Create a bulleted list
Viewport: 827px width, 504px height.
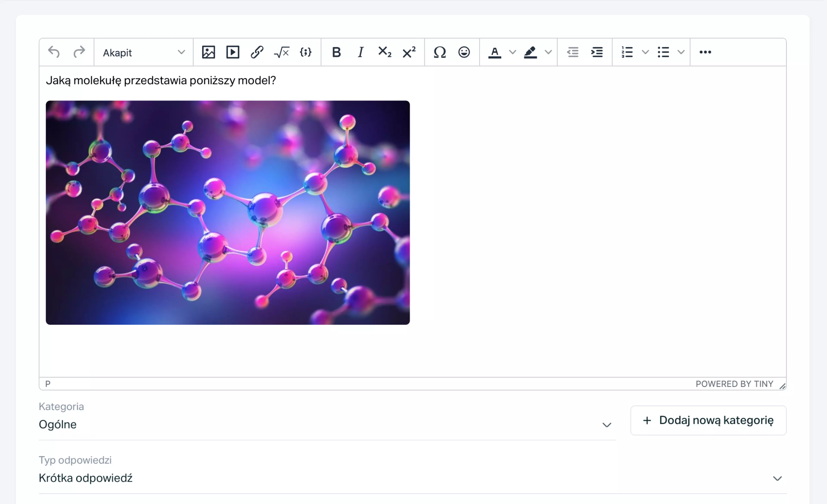[663, 52]
